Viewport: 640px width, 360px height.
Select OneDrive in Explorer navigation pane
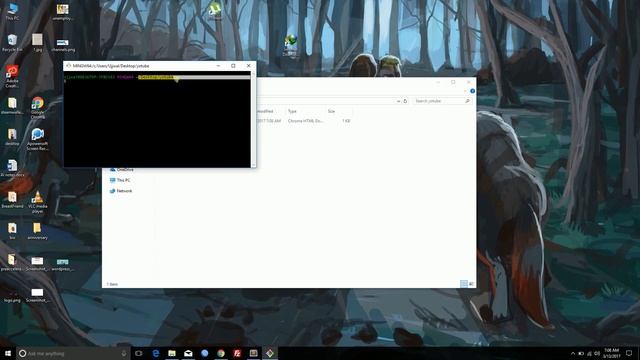point(122,169)
